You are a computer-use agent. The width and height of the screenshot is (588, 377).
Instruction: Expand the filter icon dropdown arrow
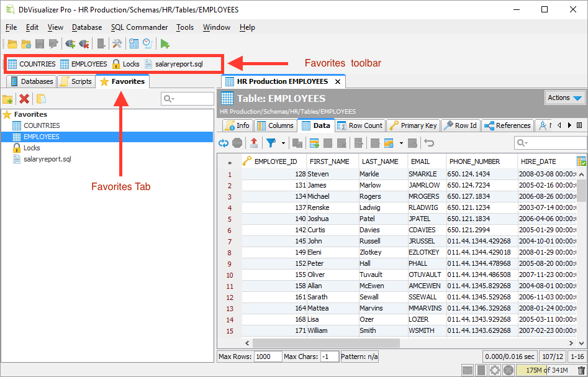pyautogui.click(x=284, y=143)
